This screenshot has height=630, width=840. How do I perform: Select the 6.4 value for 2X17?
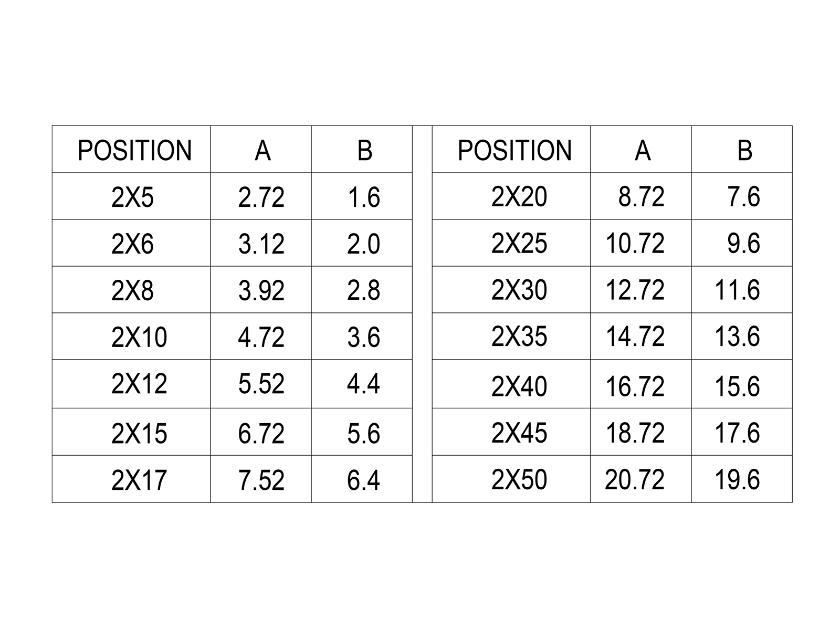click(x=363, y=480)
